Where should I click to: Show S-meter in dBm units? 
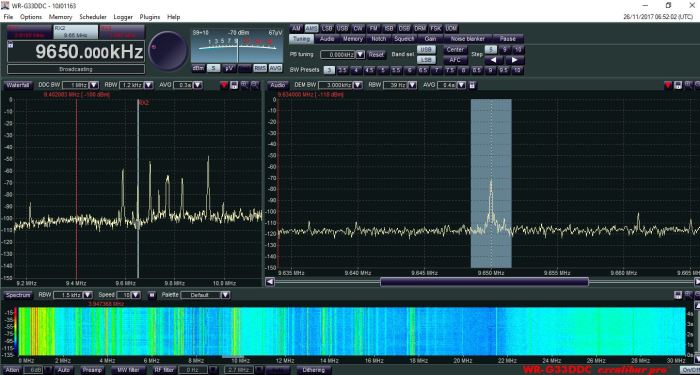point(199,68)
